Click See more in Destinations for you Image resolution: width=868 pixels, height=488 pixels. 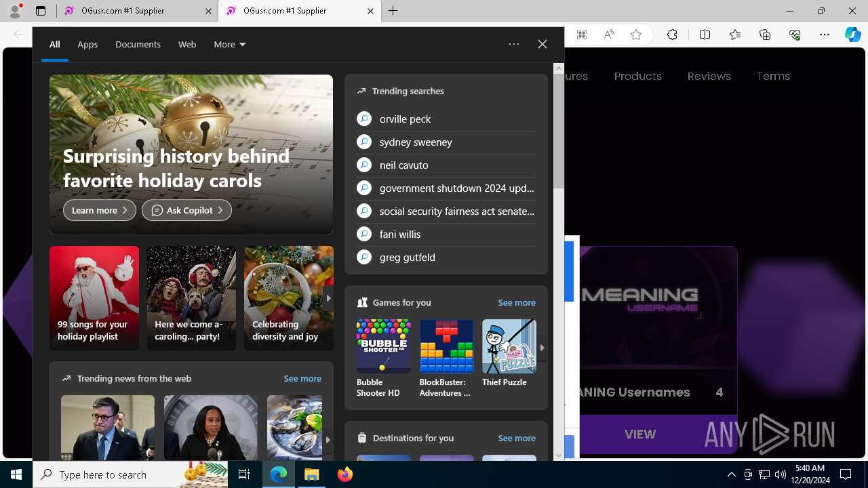pos(517,438)
